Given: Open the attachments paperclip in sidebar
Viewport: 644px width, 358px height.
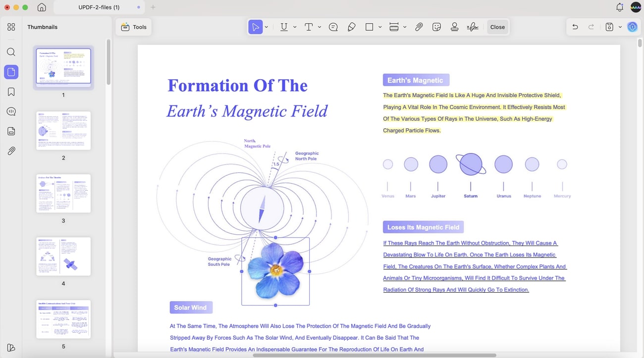Looking at the screenshot, I should coord(11,151).
